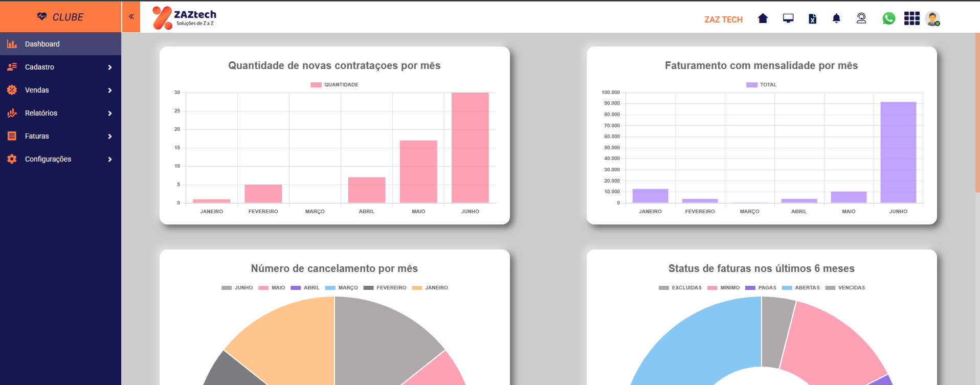Open WhatsApp chat icon
Image resolution: width=980 pixels, height=385 pixels.
click(x=889, y=18)
